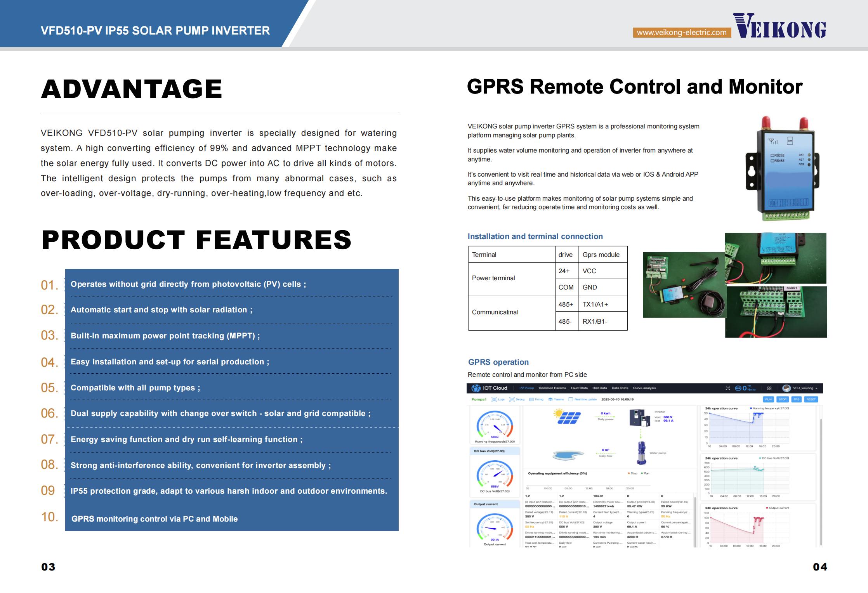Toggle the DC bus Volt legend on second curve

(774, 458)
